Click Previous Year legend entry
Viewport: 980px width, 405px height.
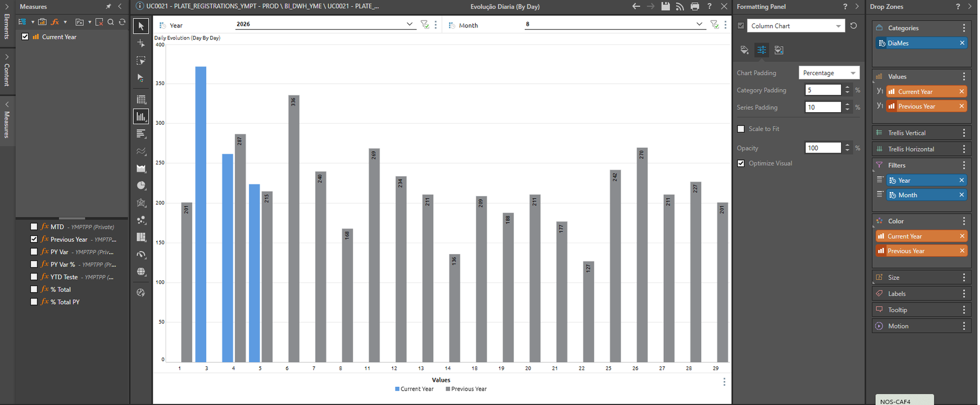466,389
